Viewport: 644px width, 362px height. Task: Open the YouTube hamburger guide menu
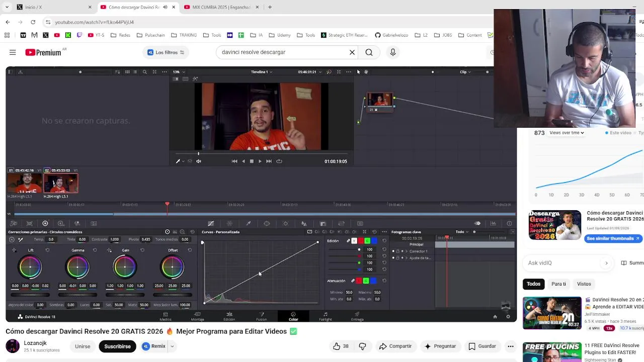click(x=13, y=52)
